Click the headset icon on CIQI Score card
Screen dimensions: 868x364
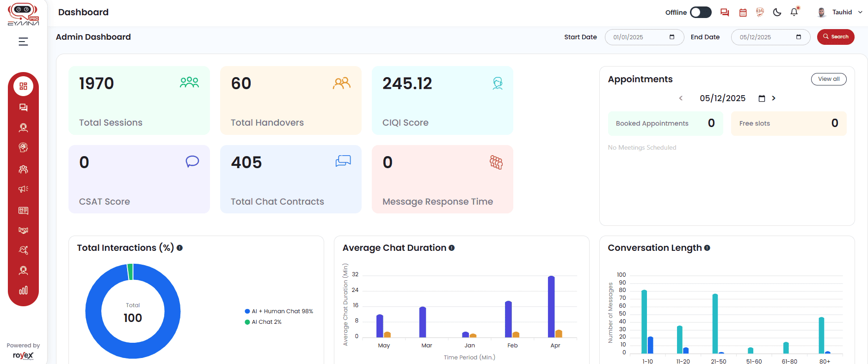(x=498, y=83)
